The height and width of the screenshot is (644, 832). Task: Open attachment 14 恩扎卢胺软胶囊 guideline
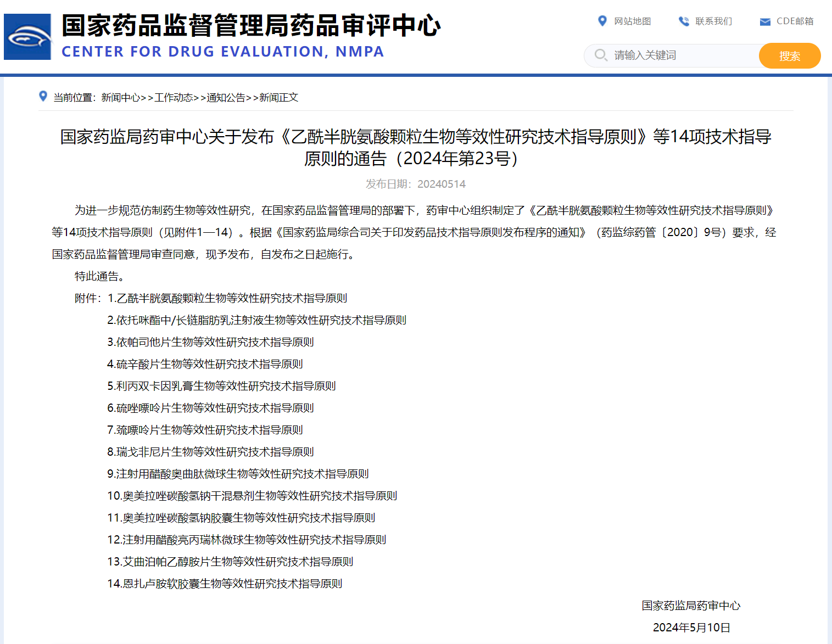[225, 584]
